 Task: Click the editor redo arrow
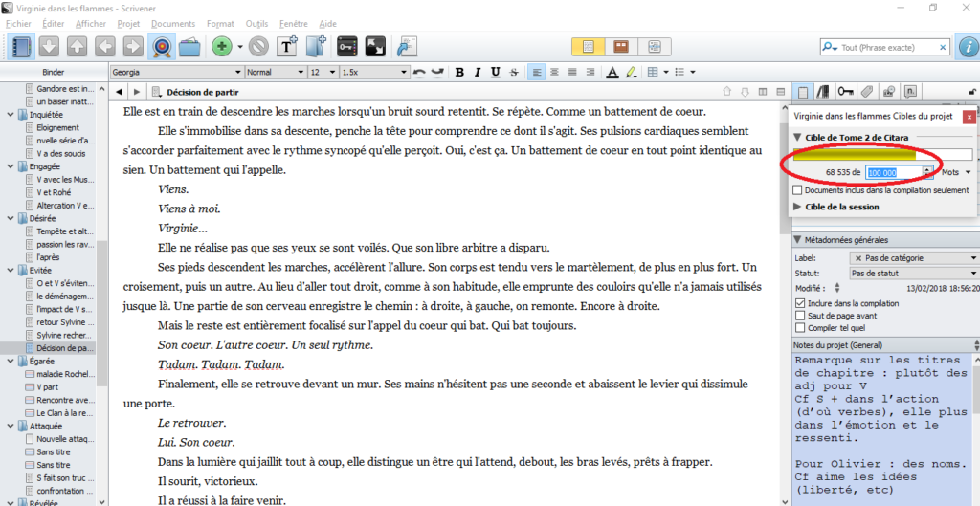[x=437, y=73]
